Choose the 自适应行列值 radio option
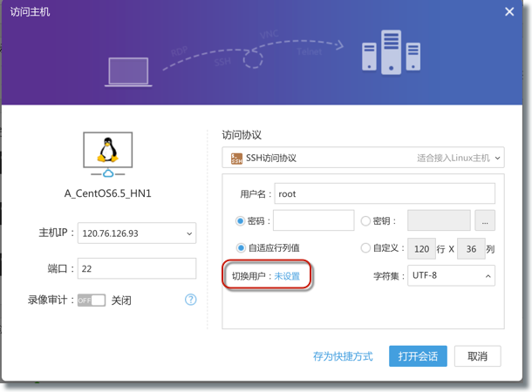This screenshot has height=392, width=532. coord(241,248)
